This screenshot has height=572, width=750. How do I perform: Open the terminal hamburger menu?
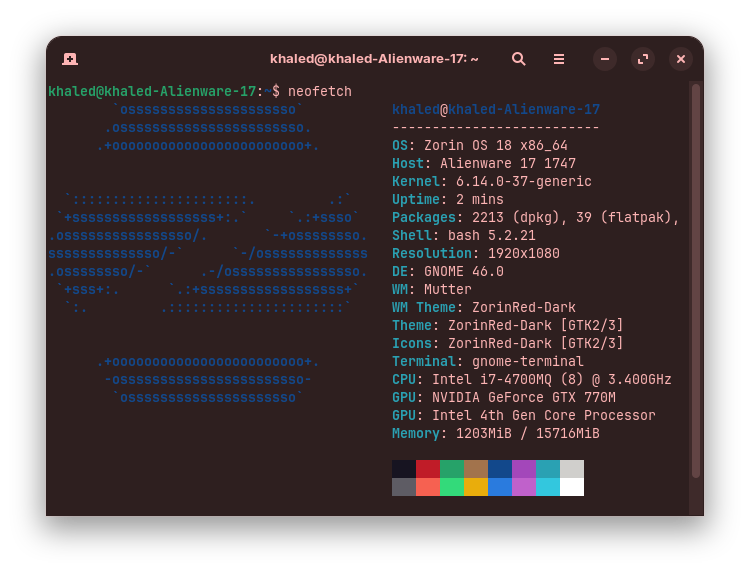[559, 59]
